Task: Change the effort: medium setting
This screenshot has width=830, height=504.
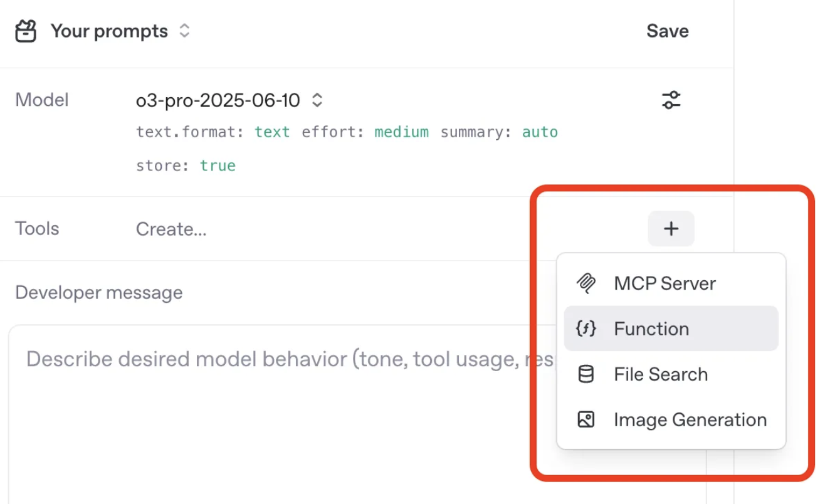Action: click(401, 132)
